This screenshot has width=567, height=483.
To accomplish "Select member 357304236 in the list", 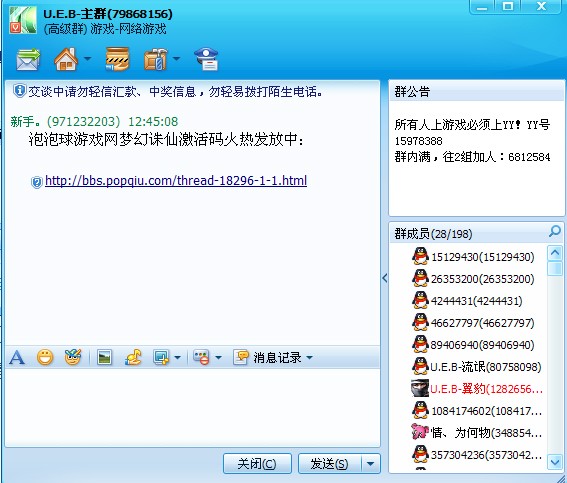I will tap(477, 455).
